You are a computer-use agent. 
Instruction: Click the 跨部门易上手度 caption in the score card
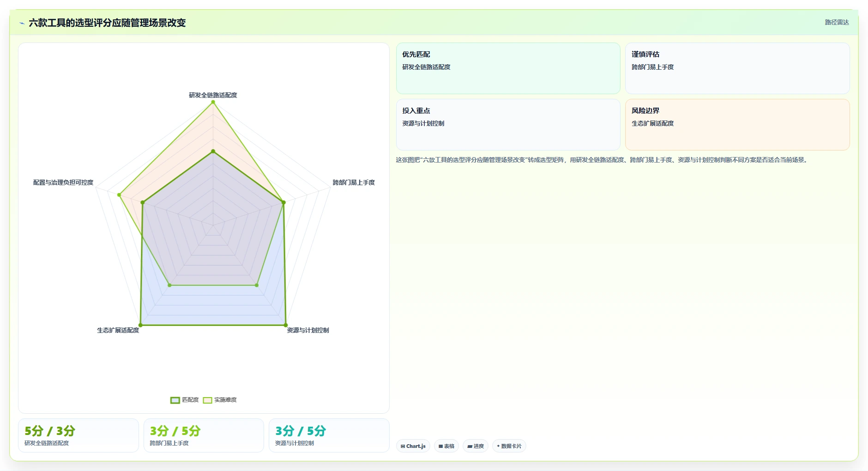(x=169, y=443)
